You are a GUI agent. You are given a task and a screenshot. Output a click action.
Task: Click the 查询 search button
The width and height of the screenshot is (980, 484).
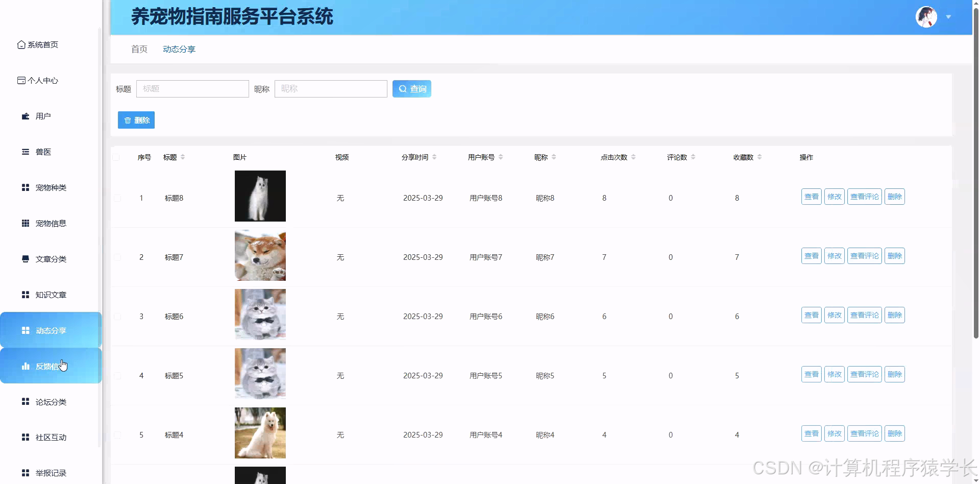411,88
